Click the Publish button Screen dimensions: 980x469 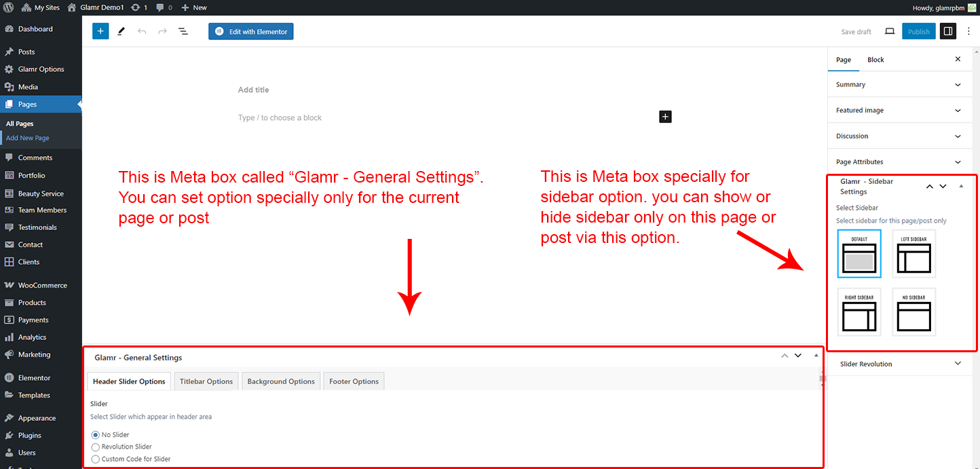[x=919, y=31]
